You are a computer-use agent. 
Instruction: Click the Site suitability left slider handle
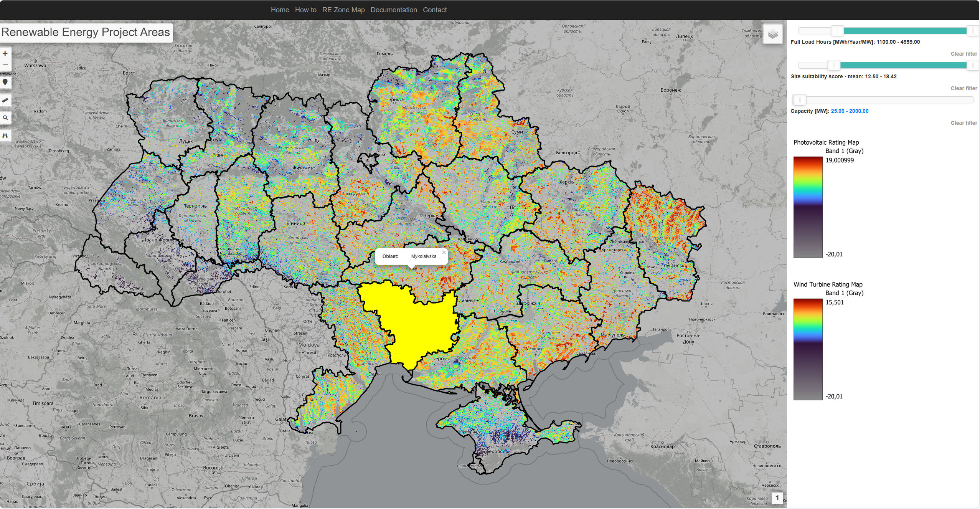click(x=833, y=65)
